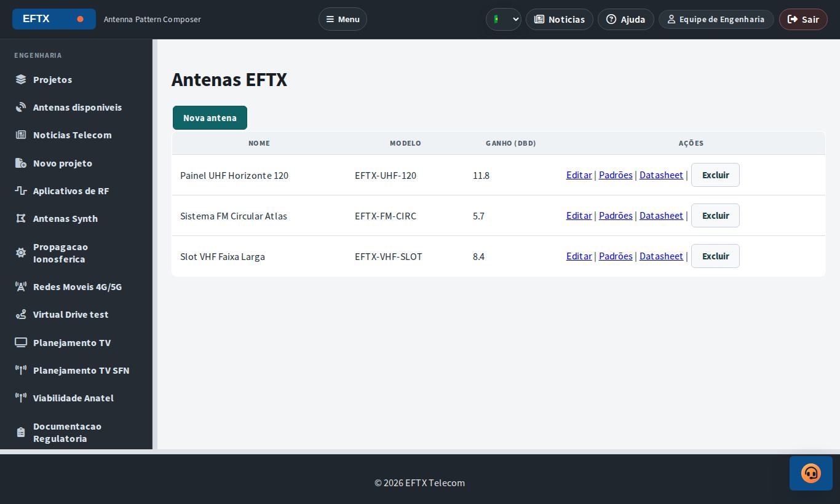Click the Antenas Synth icon
The height and width of the screenshot is (504, 840).
(x=21, y=218)
